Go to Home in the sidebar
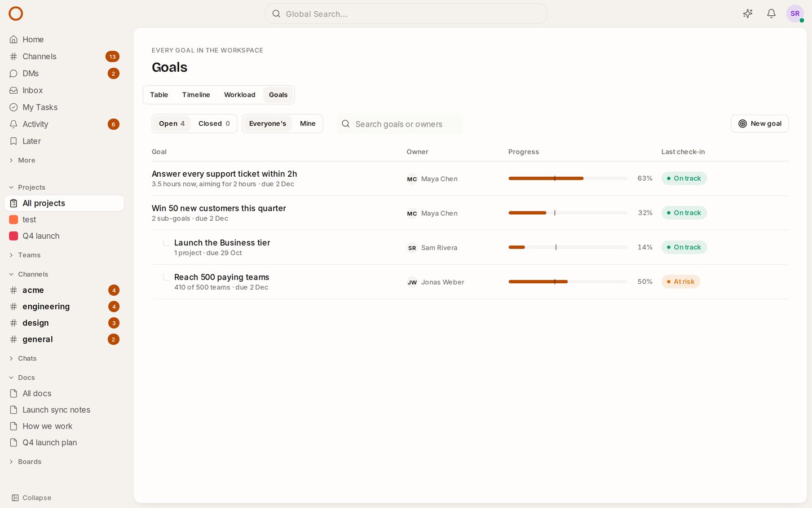The height and width of the screenshot is (508, 812). [64, 40]
